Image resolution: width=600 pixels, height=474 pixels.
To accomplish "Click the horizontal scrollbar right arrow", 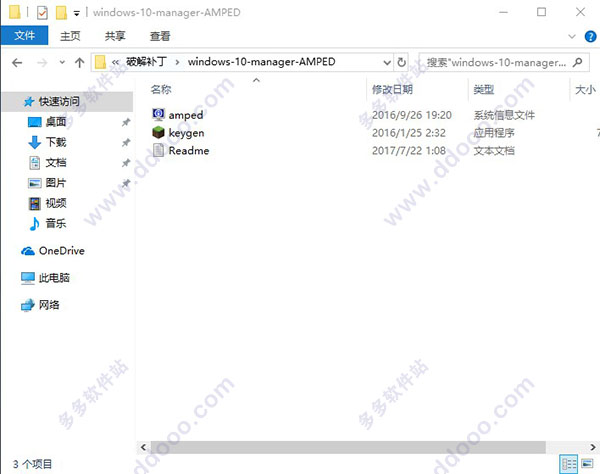I will coord(592,447).
